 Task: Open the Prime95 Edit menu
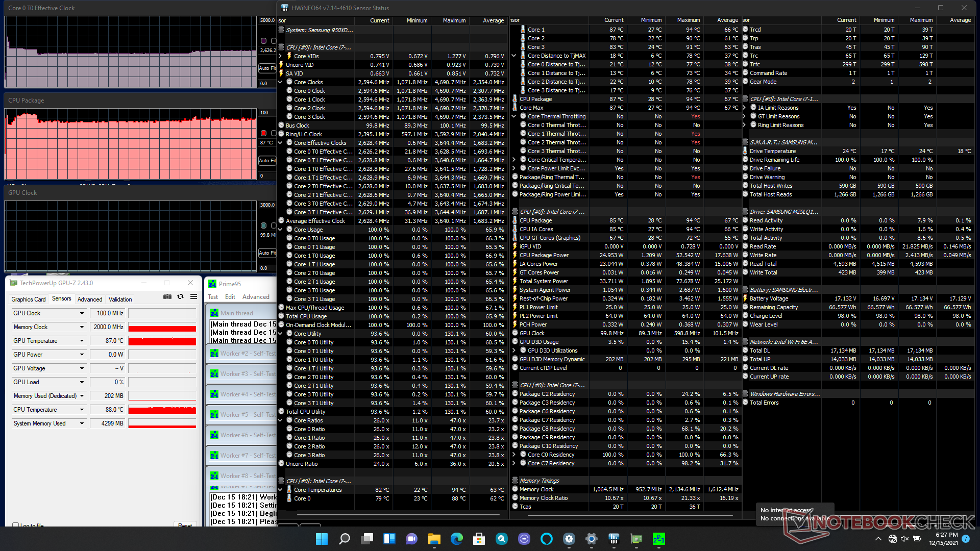[x=230, y=297]
